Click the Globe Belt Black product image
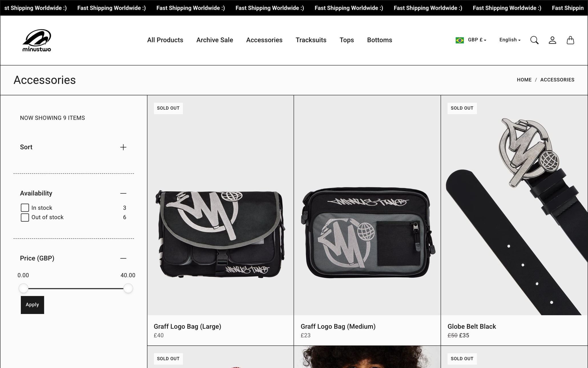This screenshot has height=368, width=588. click(514, 205)
